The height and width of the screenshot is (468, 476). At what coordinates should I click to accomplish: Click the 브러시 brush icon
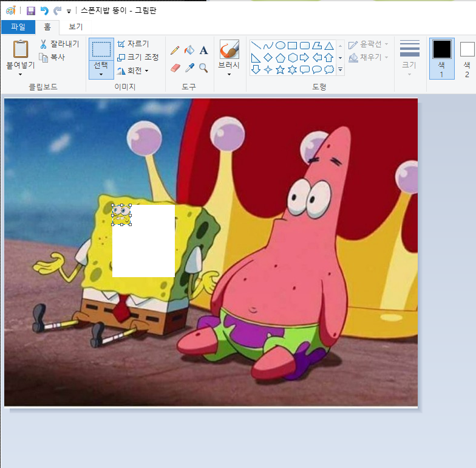click(x=229, y=49)
